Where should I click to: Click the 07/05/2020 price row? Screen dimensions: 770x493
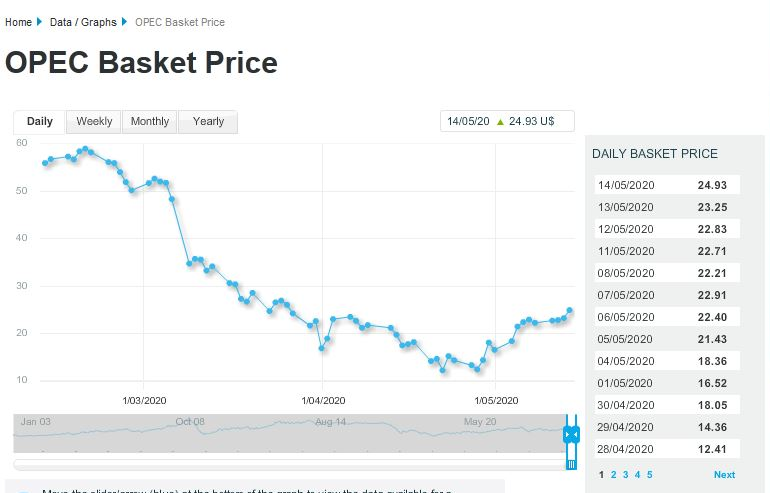[667, 295]
